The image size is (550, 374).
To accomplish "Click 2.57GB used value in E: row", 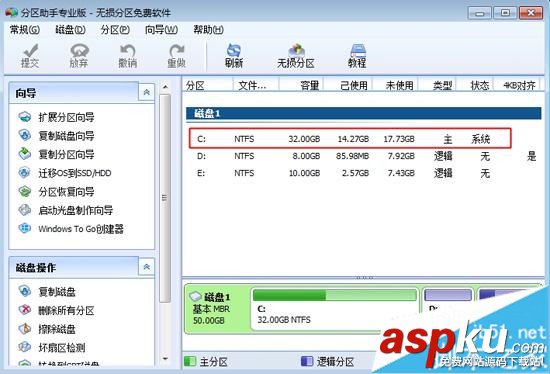I will tap(355, 173).
